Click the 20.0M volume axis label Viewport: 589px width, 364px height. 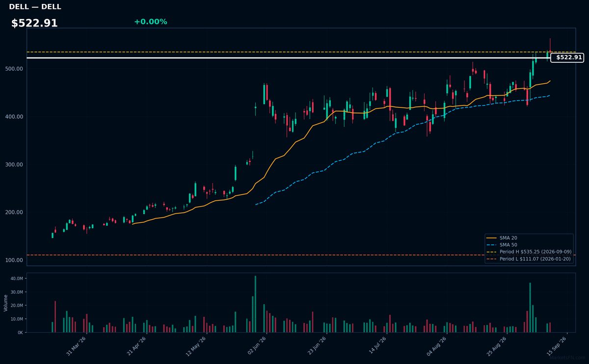(17, 306)
